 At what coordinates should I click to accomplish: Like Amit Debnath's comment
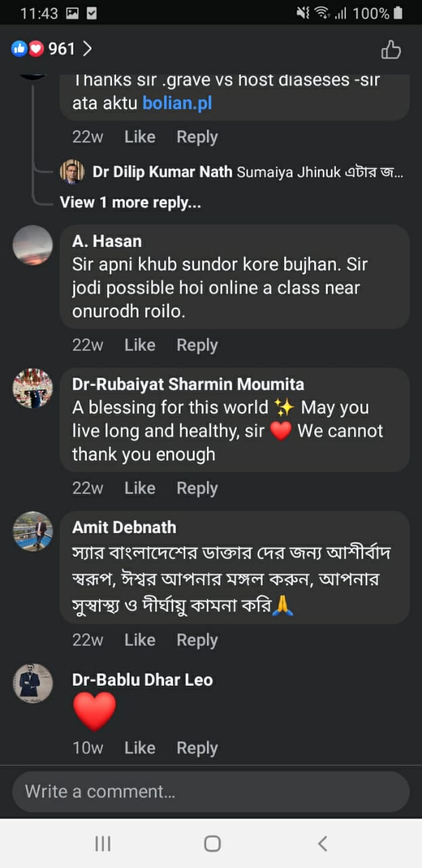pyautogui.click(x=140, y=640)
